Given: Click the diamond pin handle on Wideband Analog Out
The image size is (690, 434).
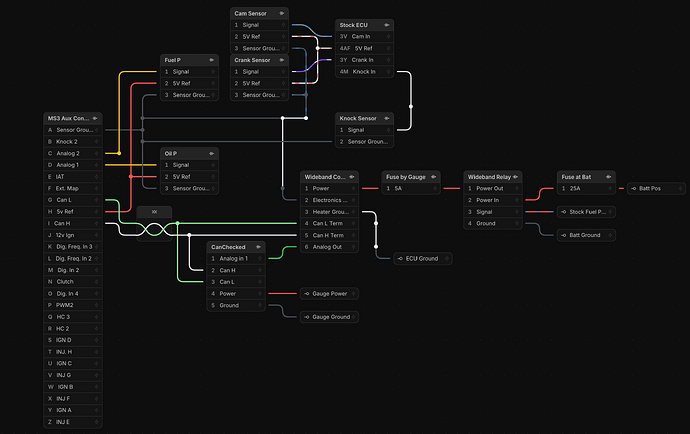Looking at the screenshot, I should click(353, 247).
